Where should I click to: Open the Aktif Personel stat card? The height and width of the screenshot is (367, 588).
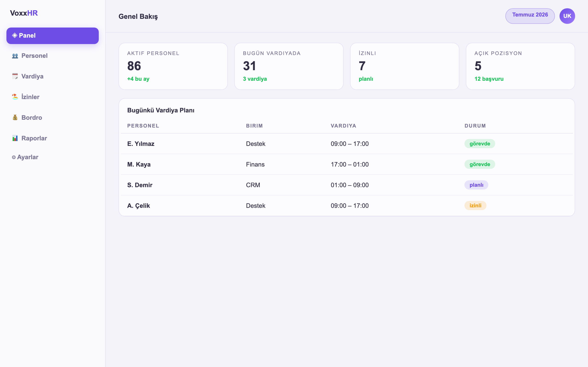tap(173, 66)
